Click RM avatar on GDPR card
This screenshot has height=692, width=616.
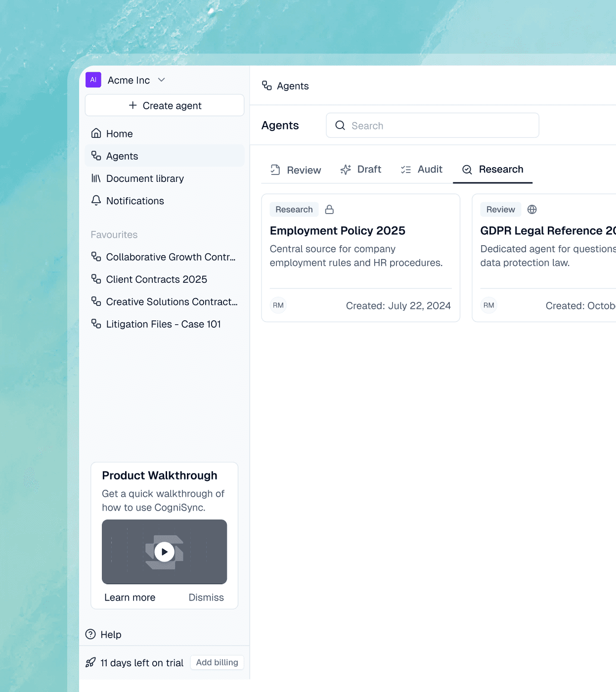pos(489,305)
